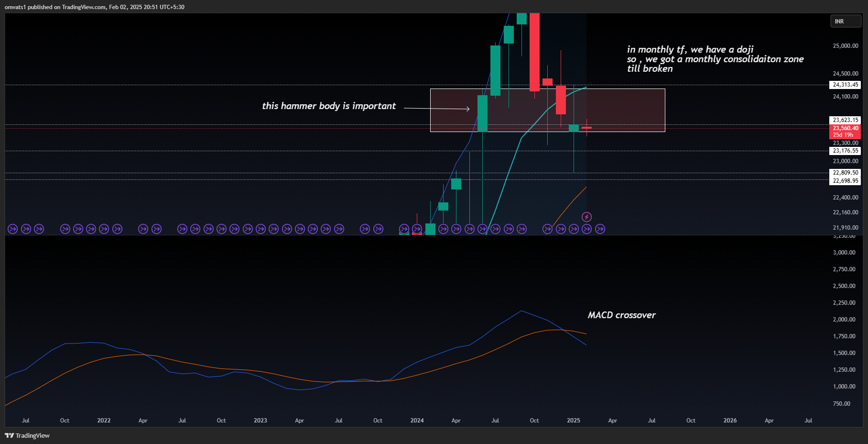
Task: Select the 'MACD crossover' annotation text
Action: [621, 315]
